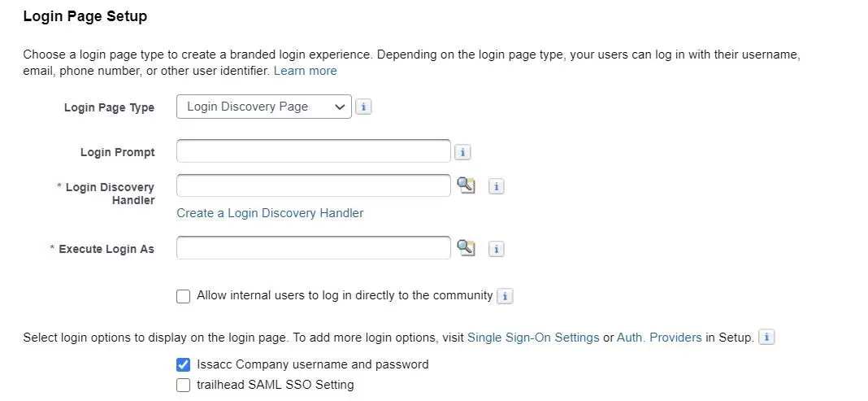Click info icon next to Login Prompt
The image size is (868, 401).
462,152
